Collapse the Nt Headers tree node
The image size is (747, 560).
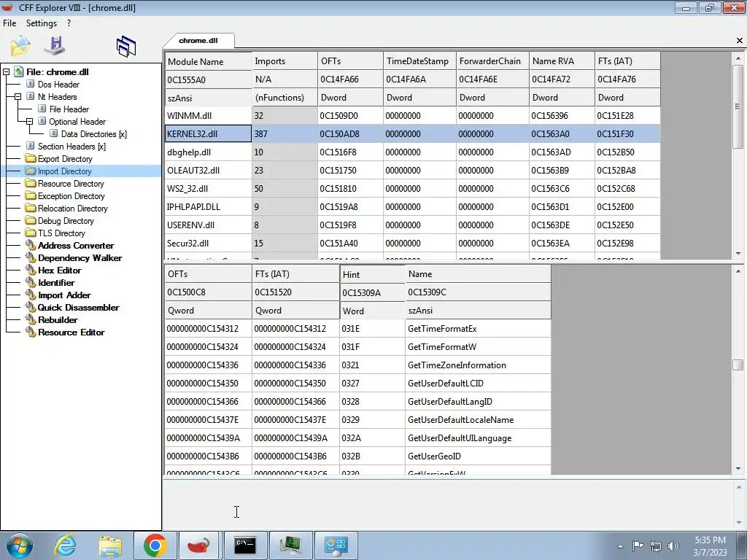pyautogui.click(x=18, y=97)
